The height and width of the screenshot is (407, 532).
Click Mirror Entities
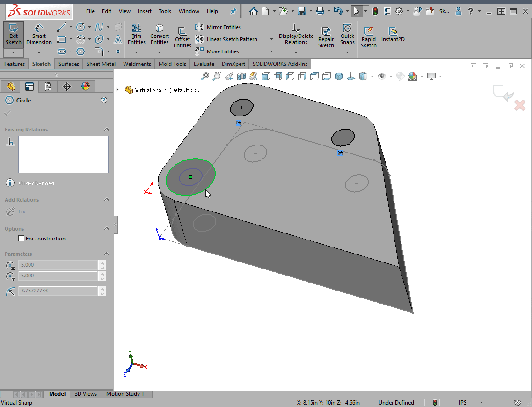click(218, 27)
